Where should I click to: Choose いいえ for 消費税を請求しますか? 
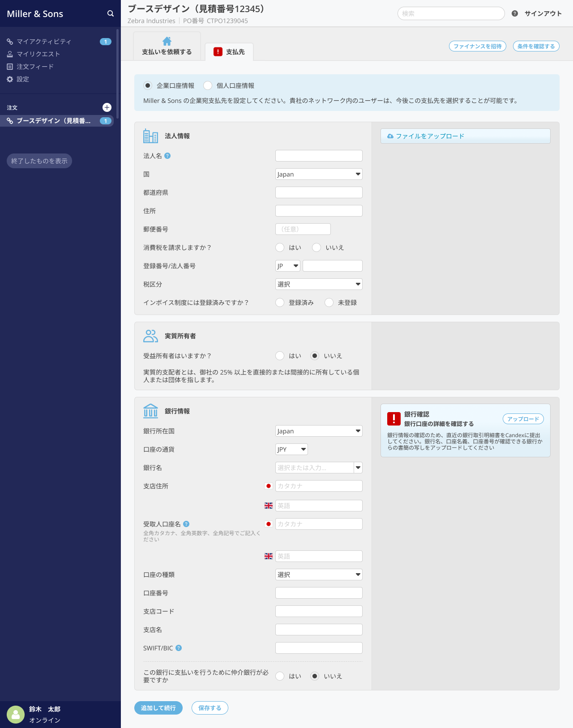pos(316,247)
